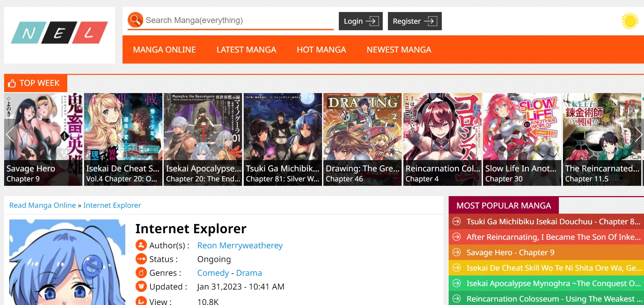The width and height of the screenshot is (644, 305).
Task: Click the Internet Explorer manga title heading
Action: coord(191,229)
